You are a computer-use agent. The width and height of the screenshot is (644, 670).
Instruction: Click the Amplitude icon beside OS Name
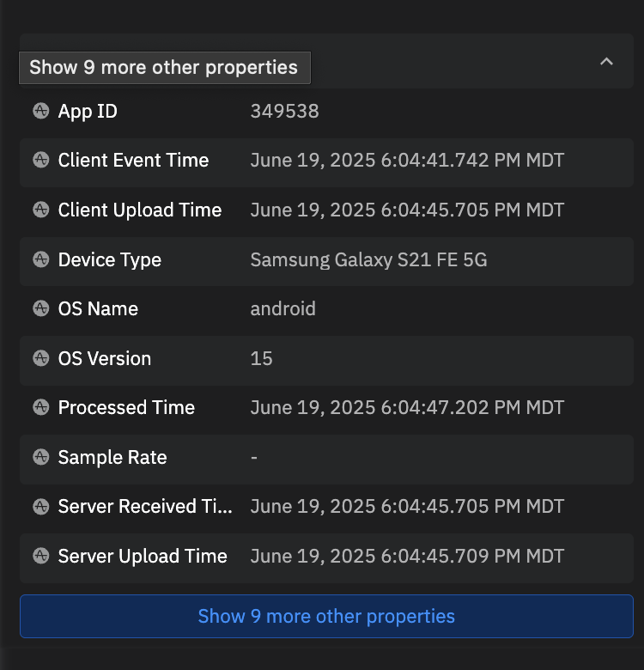[x=40, y=308]
